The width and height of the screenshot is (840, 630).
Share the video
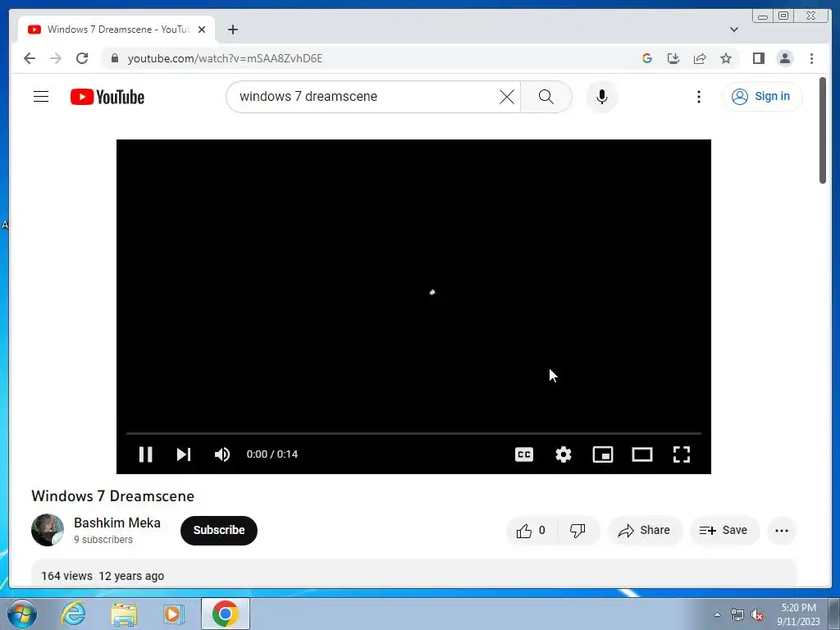pos(645,531)
